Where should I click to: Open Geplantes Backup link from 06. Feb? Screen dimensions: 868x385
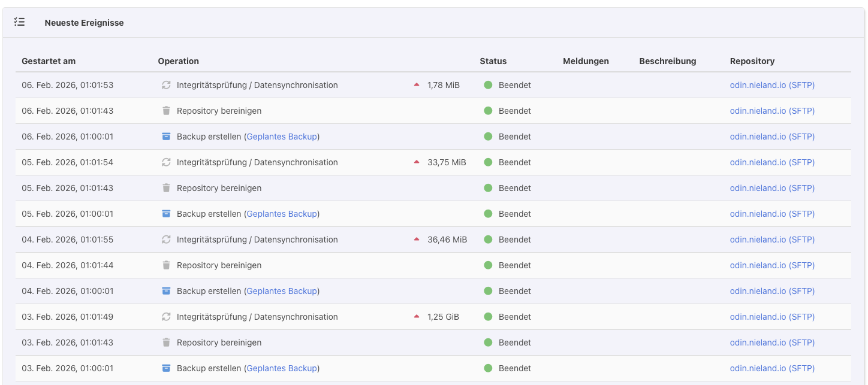coord(282,137)
